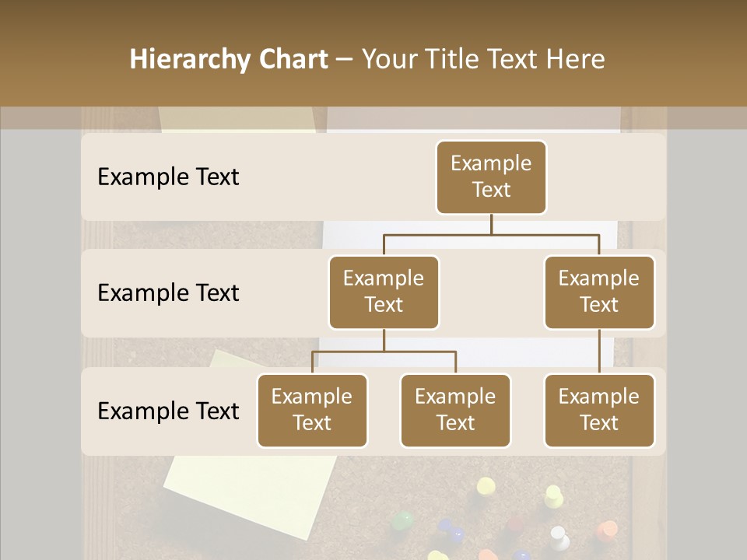Select the white pushpin
Viewport: 747px width, 560px height.
(559, 536)
